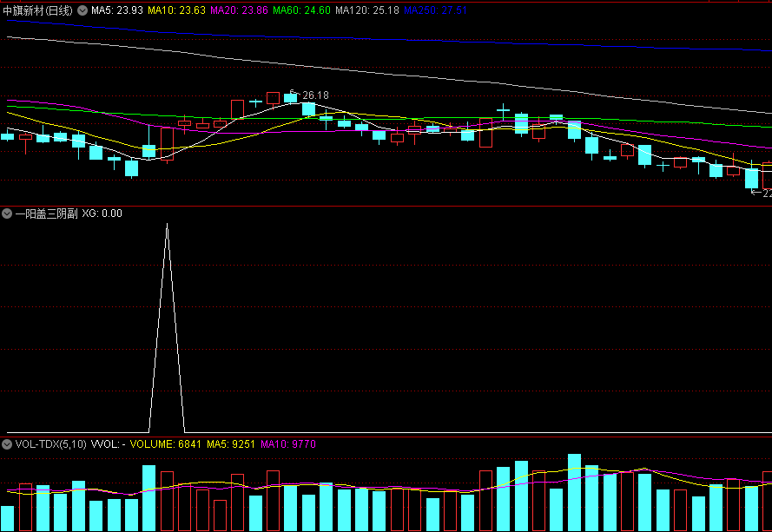Image resolution: width=772 pixels, height=532 pixels.
Task: Open the dropdown beside 中旗新材(日线) title
Action: [82, 10]
